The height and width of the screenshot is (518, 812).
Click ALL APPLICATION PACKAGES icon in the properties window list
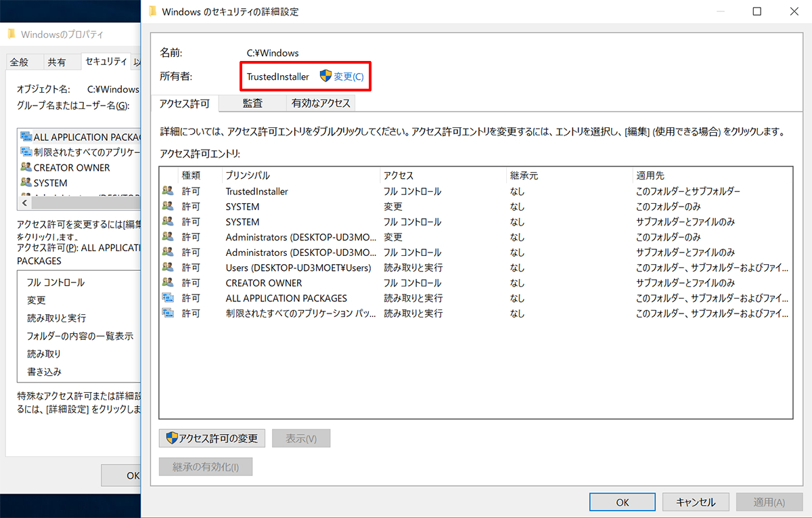click(x=26, y=137)
